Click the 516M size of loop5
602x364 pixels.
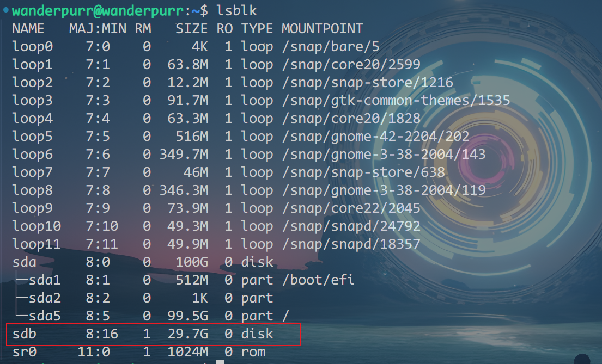pyautogui.click(x=192, y=137)
